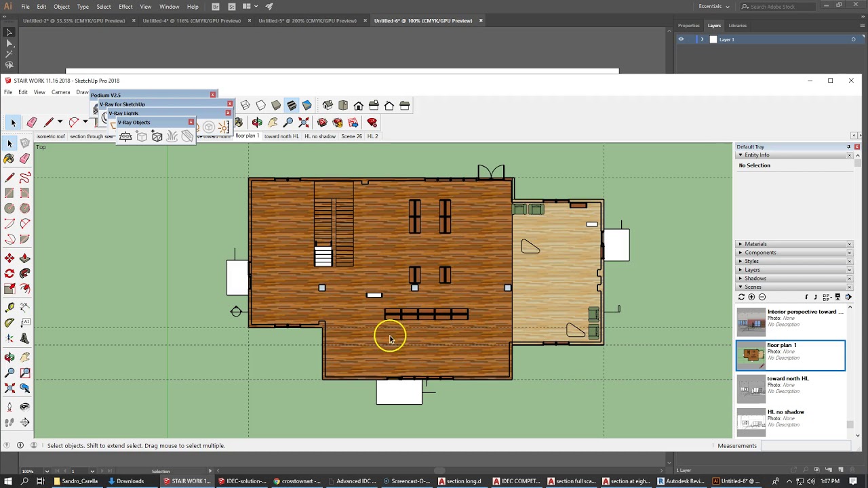Switch to Untitled-5 document tab in Illustrator
Image resolution: width=868 pixels, height=488 pixels.
(307, 20)
